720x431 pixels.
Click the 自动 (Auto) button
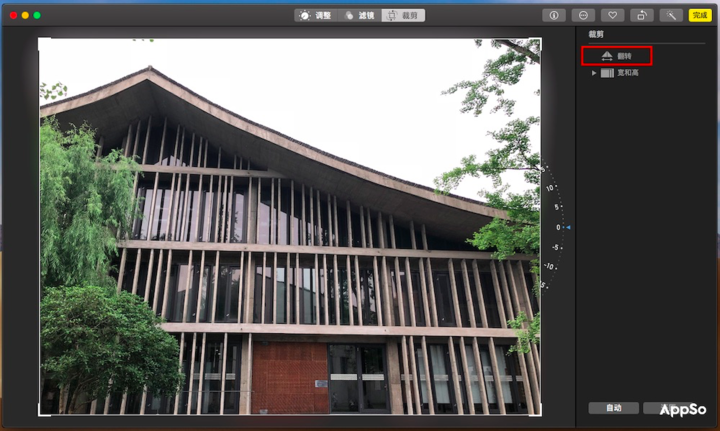coord(613,408)
